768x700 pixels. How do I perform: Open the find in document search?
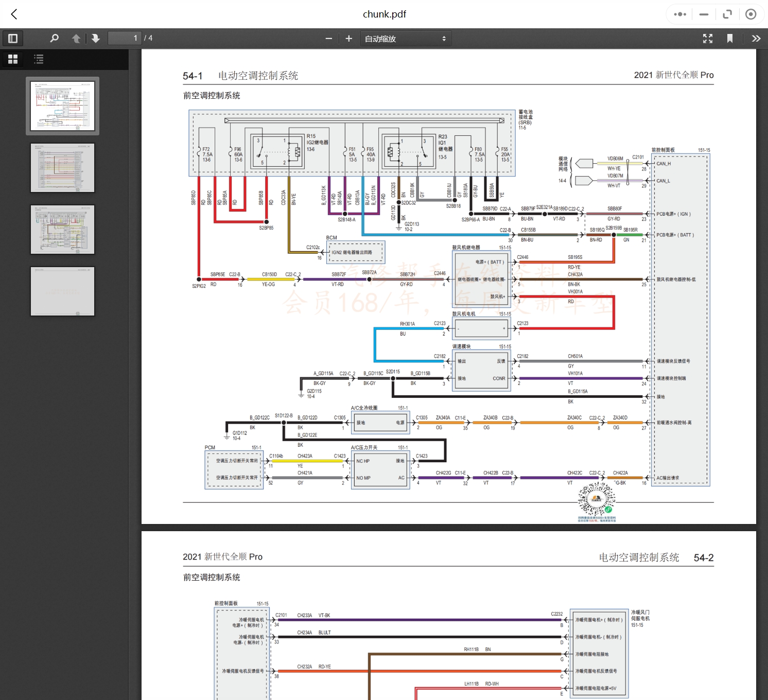54,39
